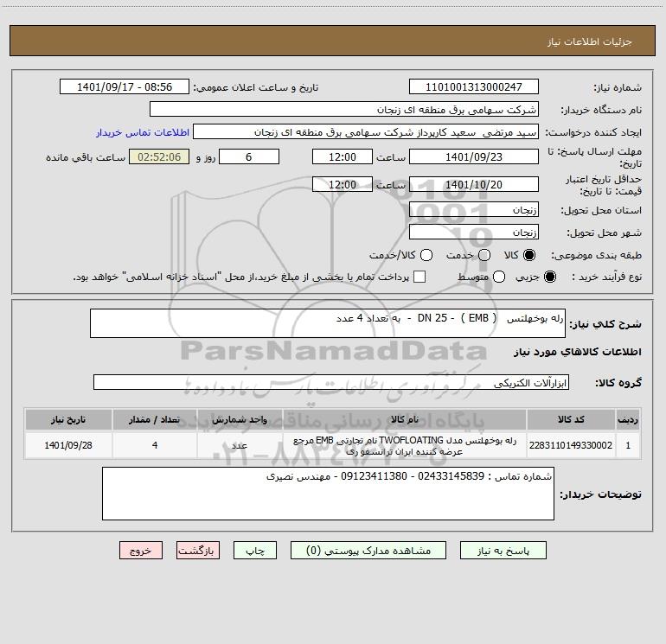The image size is (666, 644).
Task: Click the خروج exit button
Action: coord(141,551)
